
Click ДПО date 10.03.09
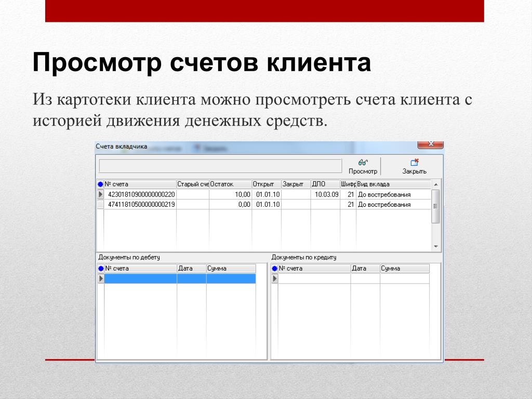[x=326, y=194]
